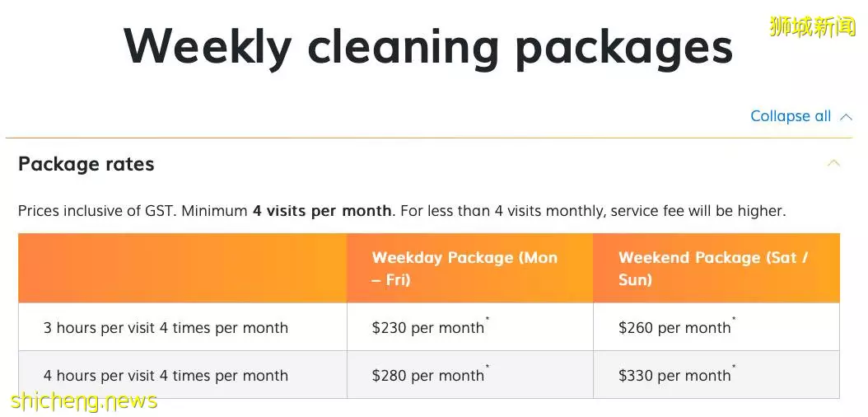The width and height of the screenshot is (868, 417).
Task: Select the 4 hours per visit row label
Action: pyautogui.click(x=166, y=376)
